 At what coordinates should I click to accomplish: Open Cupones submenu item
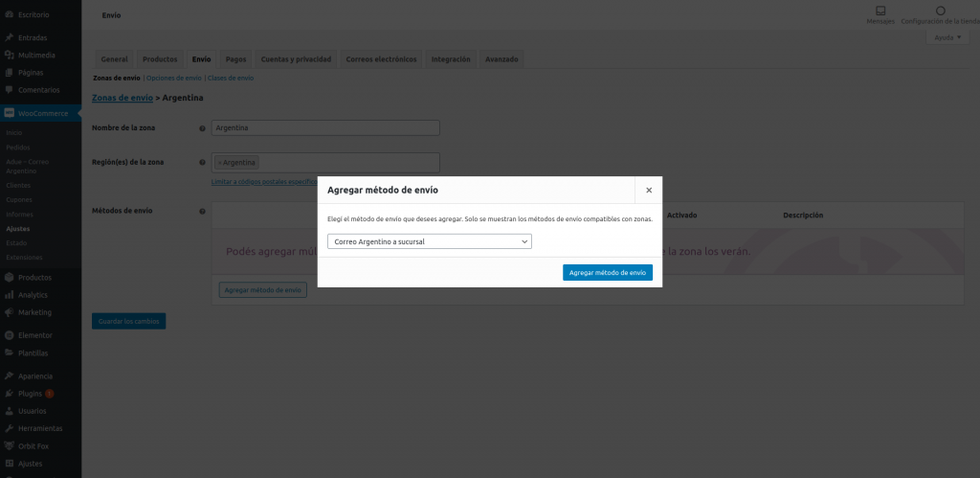[19, 199]
